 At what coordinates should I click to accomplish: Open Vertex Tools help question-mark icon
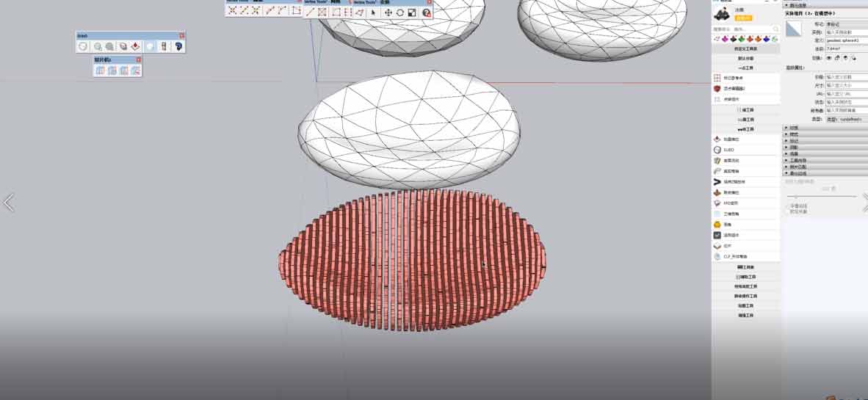pos(426,12)
